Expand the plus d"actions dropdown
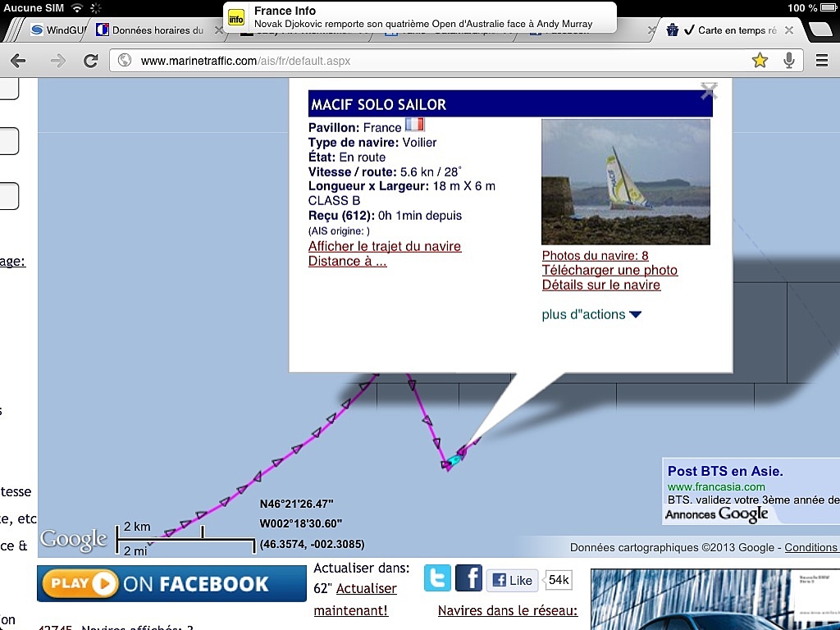The image size is (840, 630). point(591,314)
